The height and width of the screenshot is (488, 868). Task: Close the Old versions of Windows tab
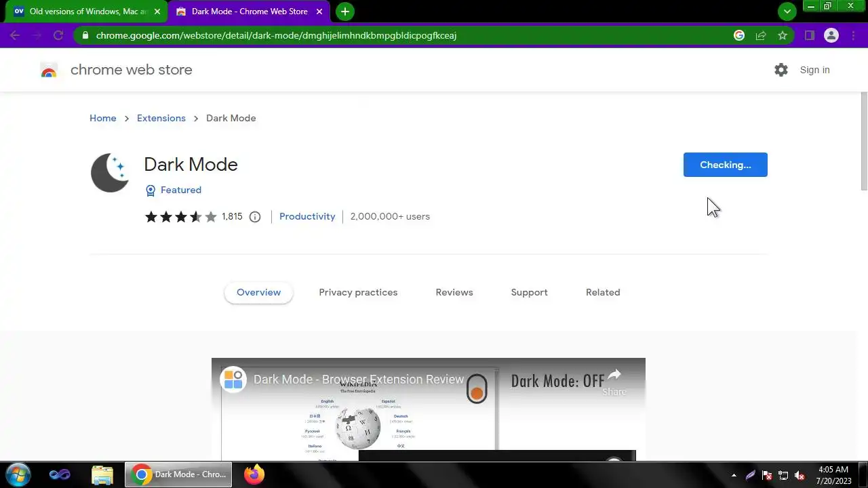point(157,12)
